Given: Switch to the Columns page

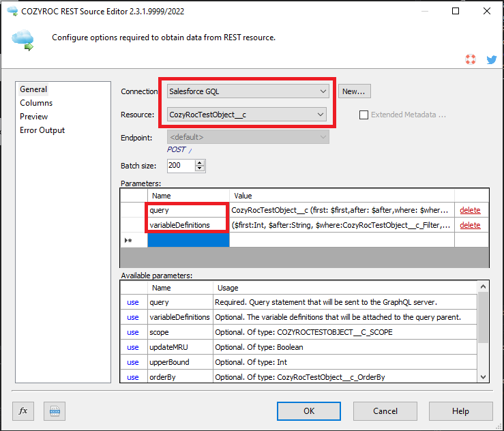Looking at the screenshot, I should [x=36, y=103].
